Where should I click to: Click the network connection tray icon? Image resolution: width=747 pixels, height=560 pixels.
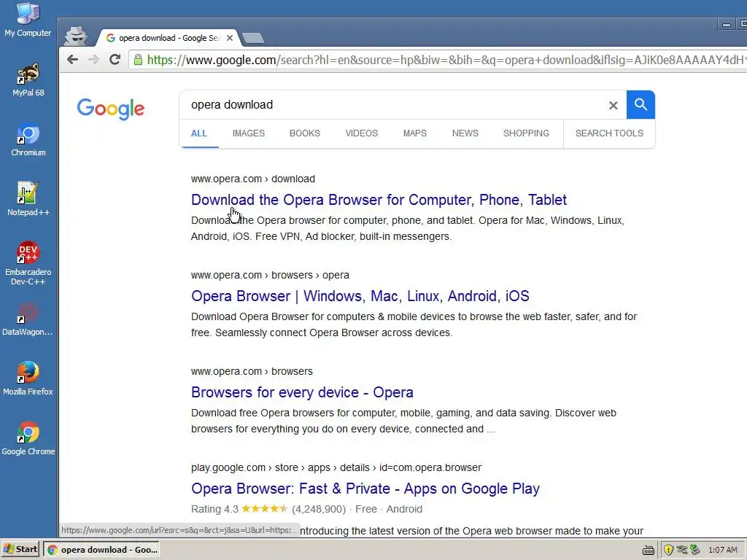pyautogui.click(x=695, y=550)
